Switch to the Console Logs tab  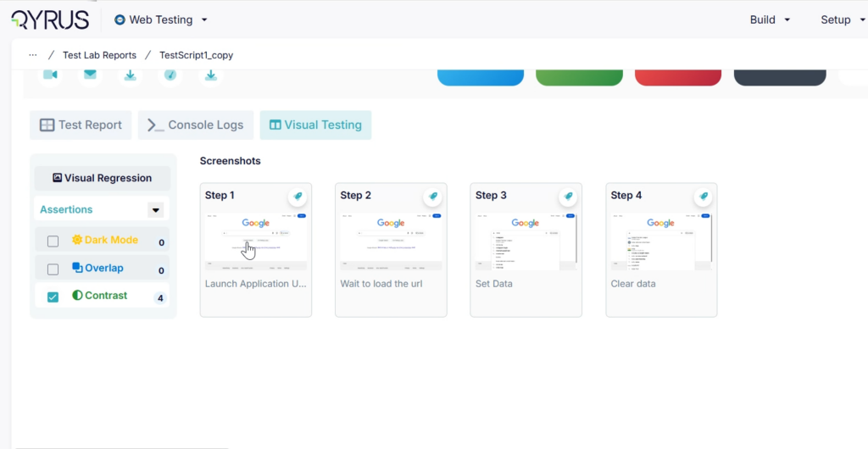coord(196,125)
